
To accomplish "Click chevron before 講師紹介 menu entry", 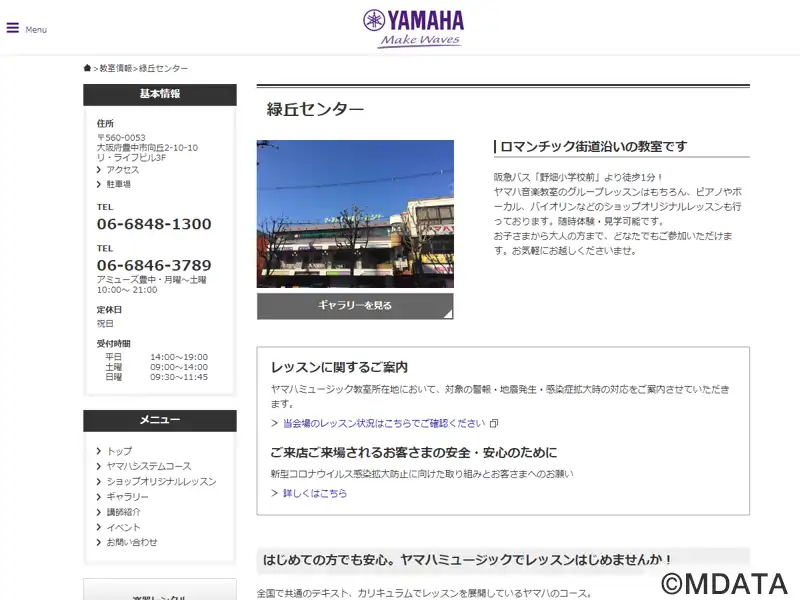I will (x=99, y=512).
